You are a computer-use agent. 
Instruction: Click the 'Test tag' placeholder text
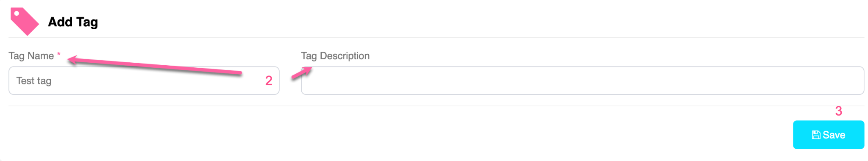click(x=34, y=80)
